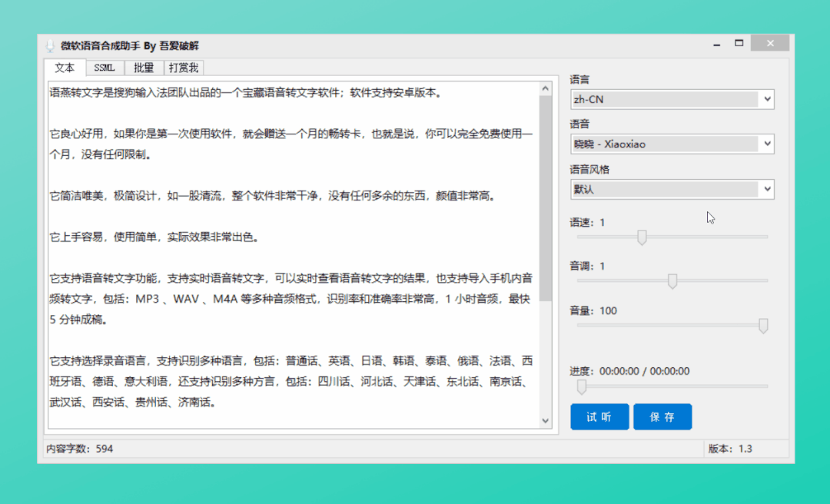Click the 音调 pitch slider handle
830x504 pixels.
672,281
